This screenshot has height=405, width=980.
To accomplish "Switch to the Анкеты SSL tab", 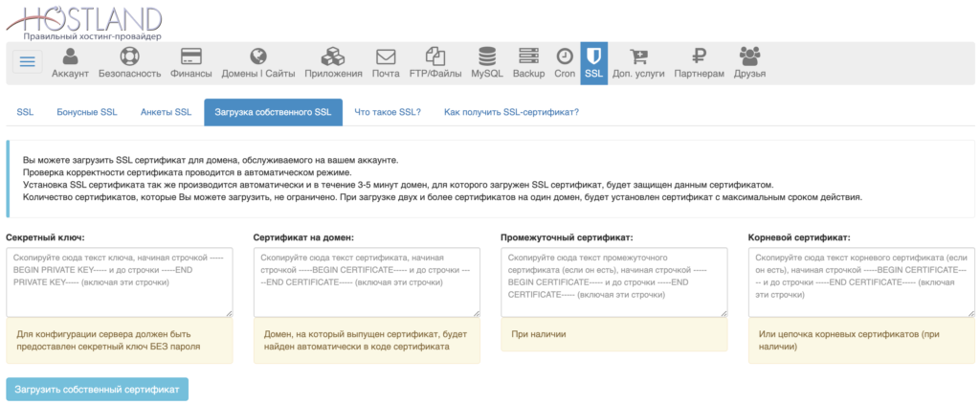I will click(x=166, y=112).
